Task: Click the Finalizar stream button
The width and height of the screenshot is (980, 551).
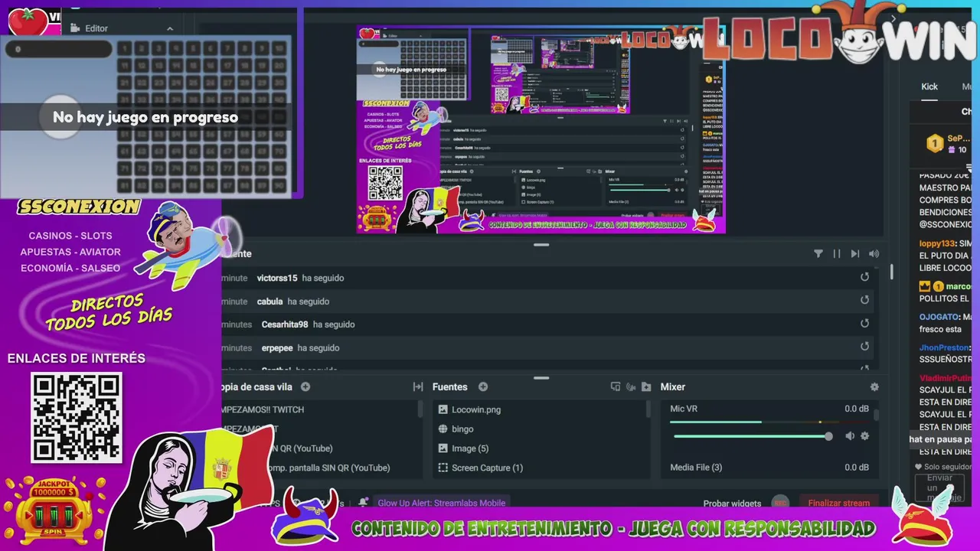Action: point(839,503)
